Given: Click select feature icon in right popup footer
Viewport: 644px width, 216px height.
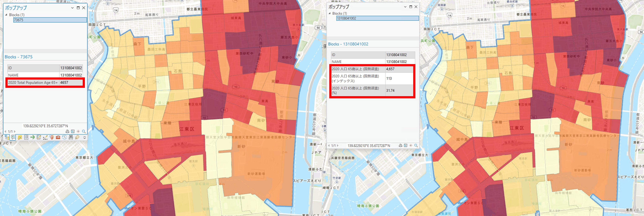Looking at the screenshot, I should [x=405, y=146].
